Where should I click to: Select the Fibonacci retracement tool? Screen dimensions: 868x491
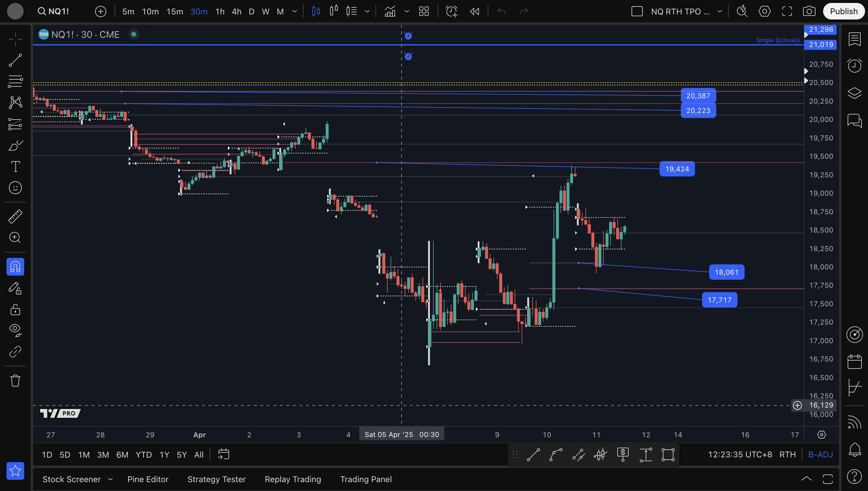(15, 81)
